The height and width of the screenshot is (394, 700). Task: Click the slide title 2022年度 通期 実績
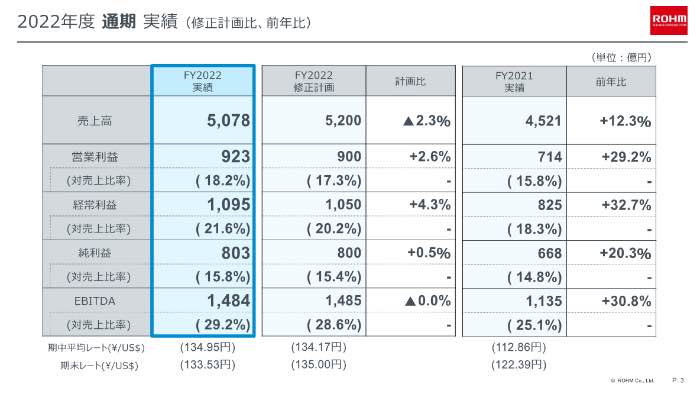tap(97, 21)
